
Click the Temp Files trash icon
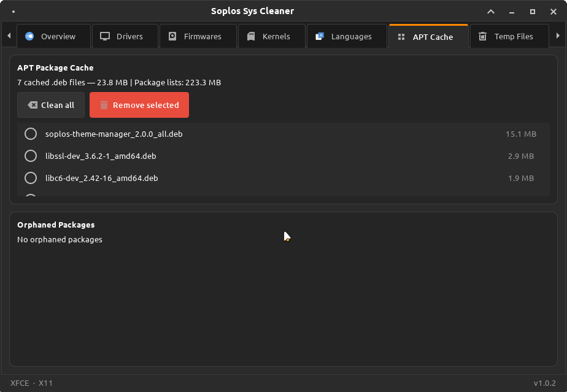point(482,36)
